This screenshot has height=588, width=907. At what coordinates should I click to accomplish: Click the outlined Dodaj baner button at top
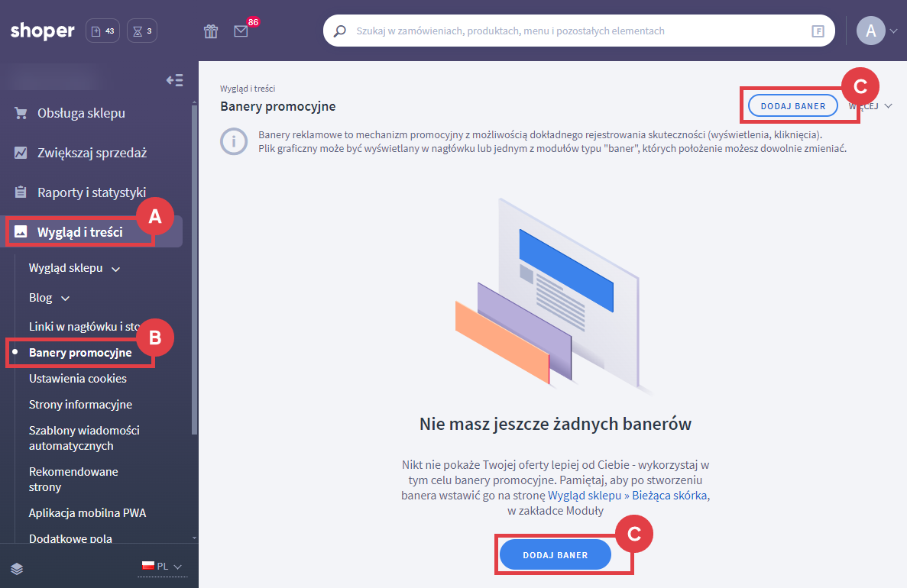tap(792, 106)
